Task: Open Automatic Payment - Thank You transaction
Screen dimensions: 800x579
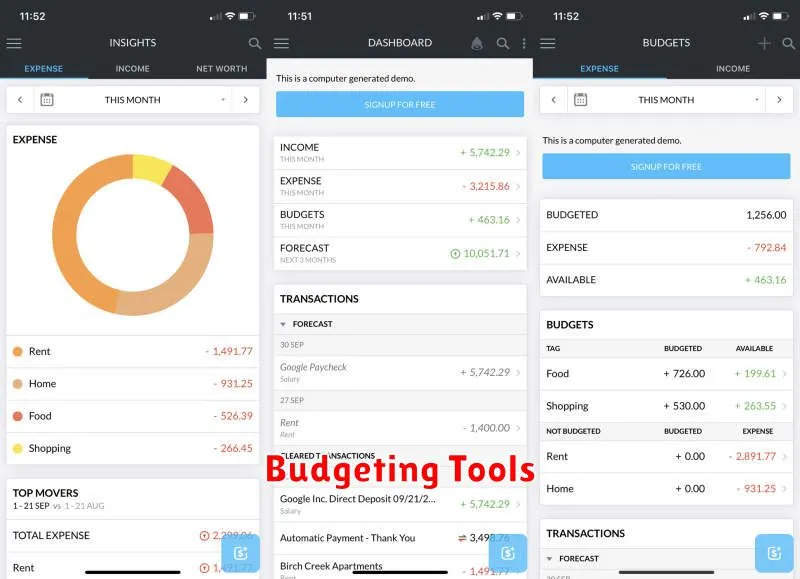Action: (x=400, y=538)
